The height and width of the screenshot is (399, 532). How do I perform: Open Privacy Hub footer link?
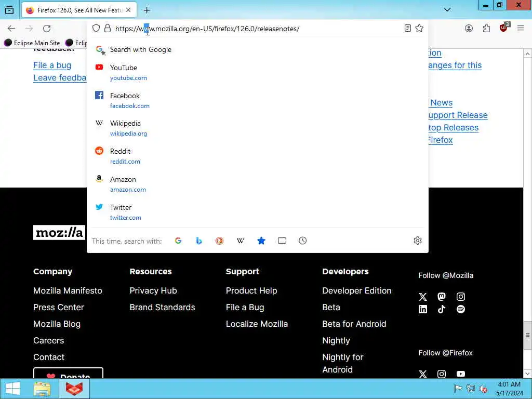153,290
